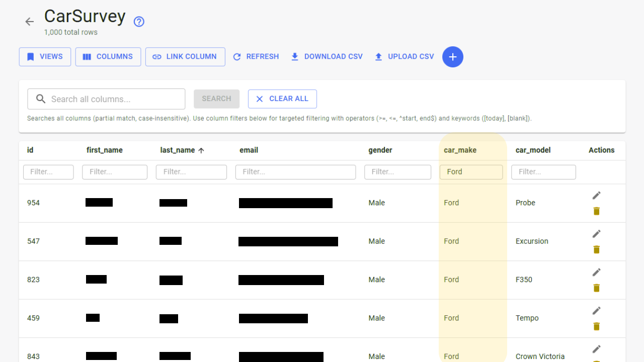Click the id cell 954
The image size is (644, 362).
point(33,203)
